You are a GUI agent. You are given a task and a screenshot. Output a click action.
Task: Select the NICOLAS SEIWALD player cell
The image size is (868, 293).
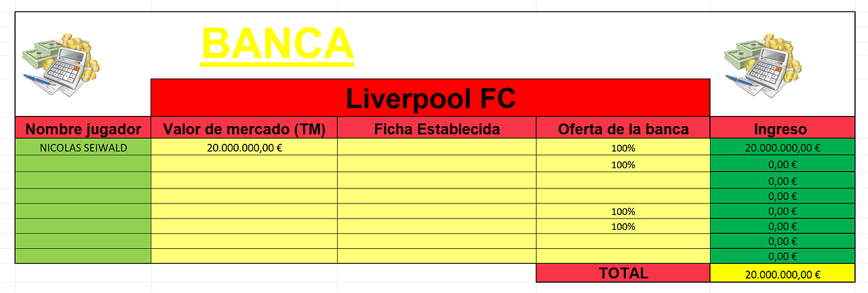pos(83,148)
